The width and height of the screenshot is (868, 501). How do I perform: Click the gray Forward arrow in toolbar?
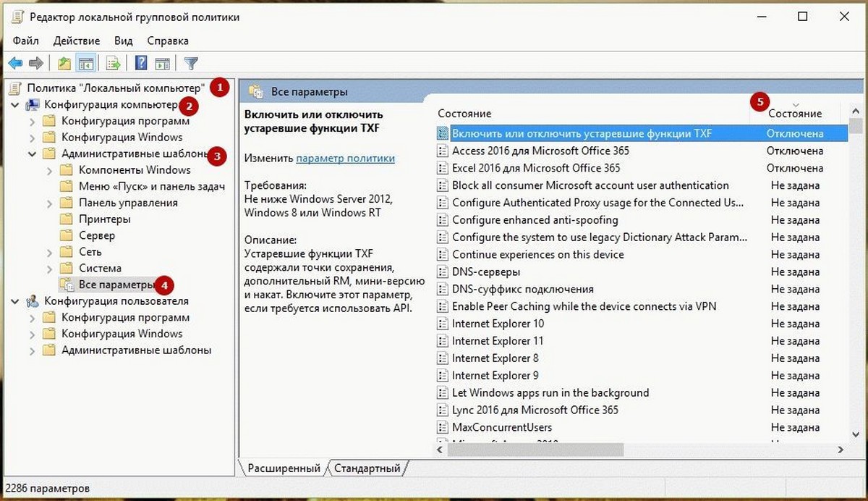click(x=36, y=63)
